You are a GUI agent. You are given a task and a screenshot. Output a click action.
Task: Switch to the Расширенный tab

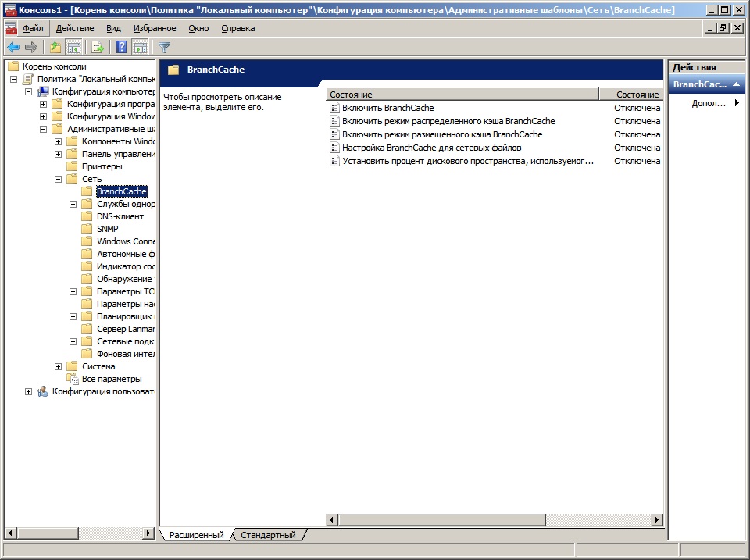click(x=197, y=535)
